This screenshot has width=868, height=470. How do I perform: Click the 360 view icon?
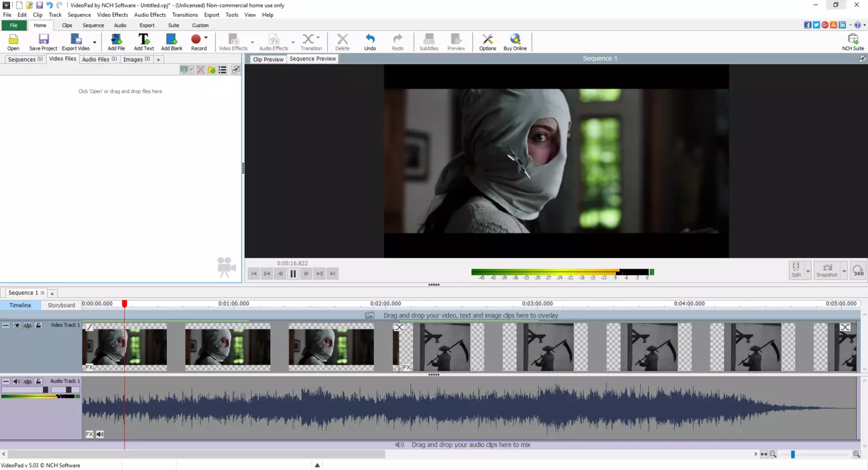[858, 270]
